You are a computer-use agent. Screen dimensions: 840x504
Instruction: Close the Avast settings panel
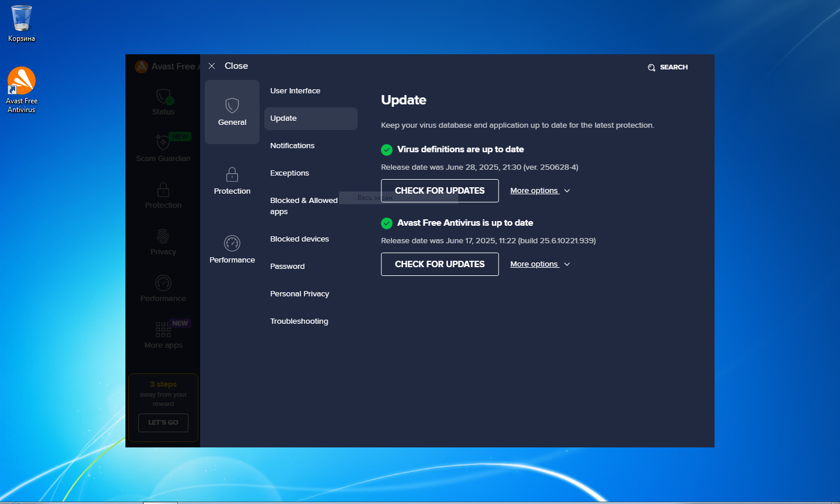pos(228,66)
